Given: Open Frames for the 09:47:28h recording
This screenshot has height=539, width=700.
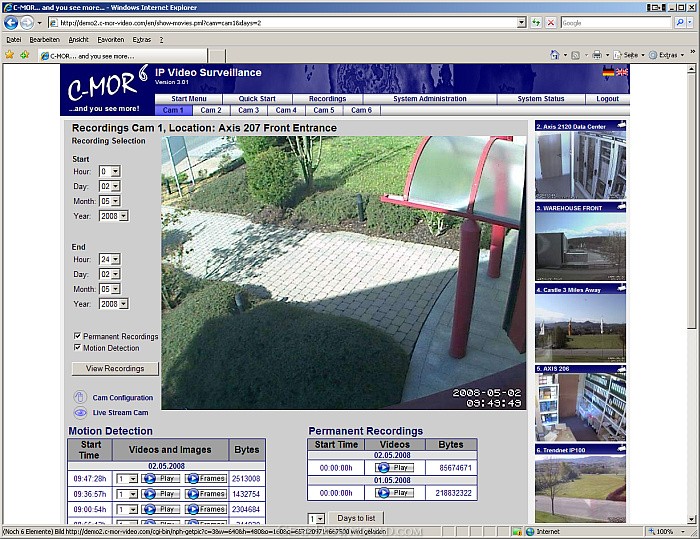Looking at the screenshot, I should [x=206, y=479].
